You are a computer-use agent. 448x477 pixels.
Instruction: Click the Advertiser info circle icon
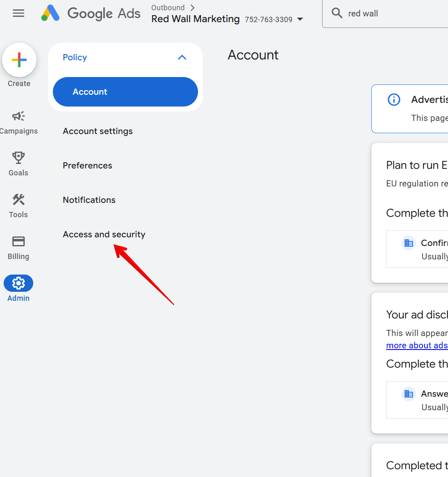click(394, 100)
